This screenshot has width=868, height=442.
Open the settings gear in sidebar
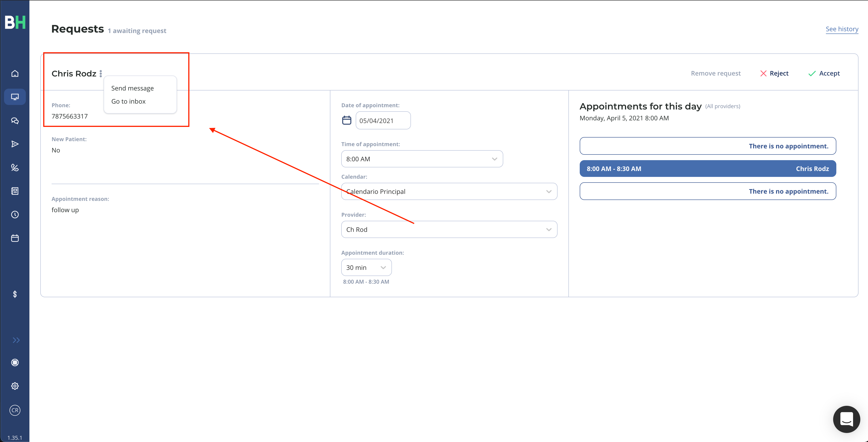(15, 386)
